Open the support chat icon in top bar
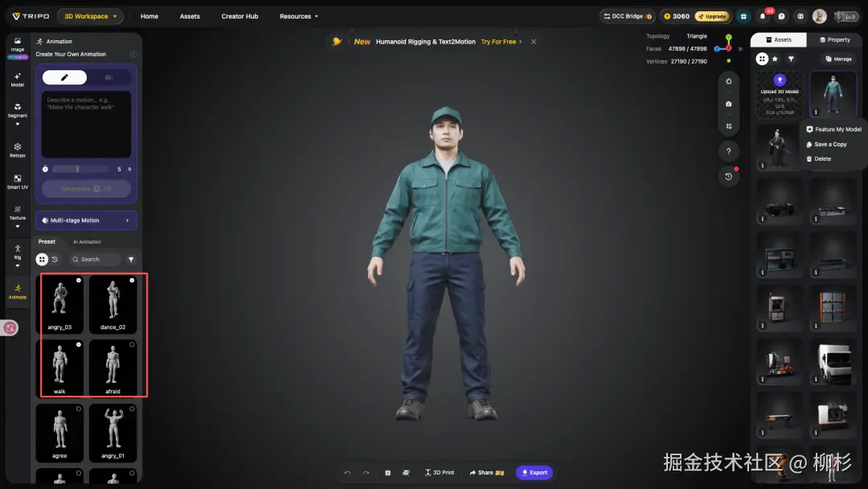868x489 pixels. tap(781, 16)
